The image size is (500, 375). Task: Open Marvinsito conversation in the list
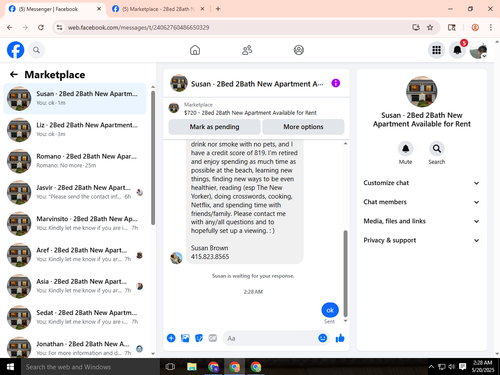(75, 223)
